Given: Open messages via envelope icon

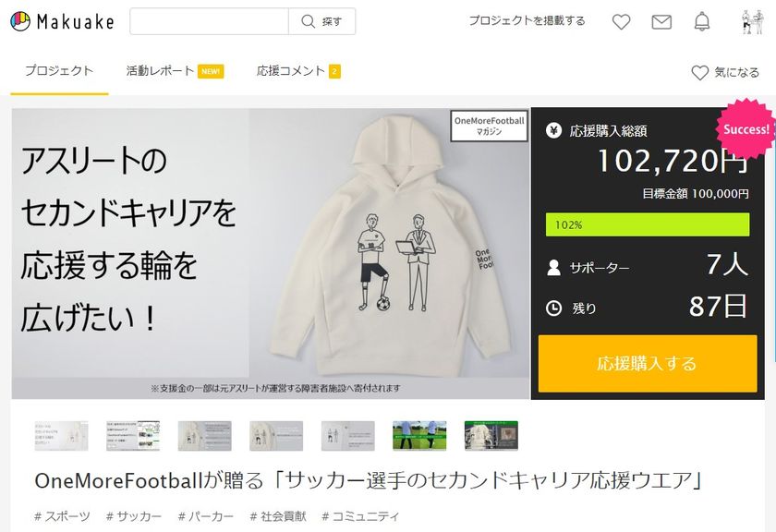Looking at the screenshot, I should pos(661,21).
